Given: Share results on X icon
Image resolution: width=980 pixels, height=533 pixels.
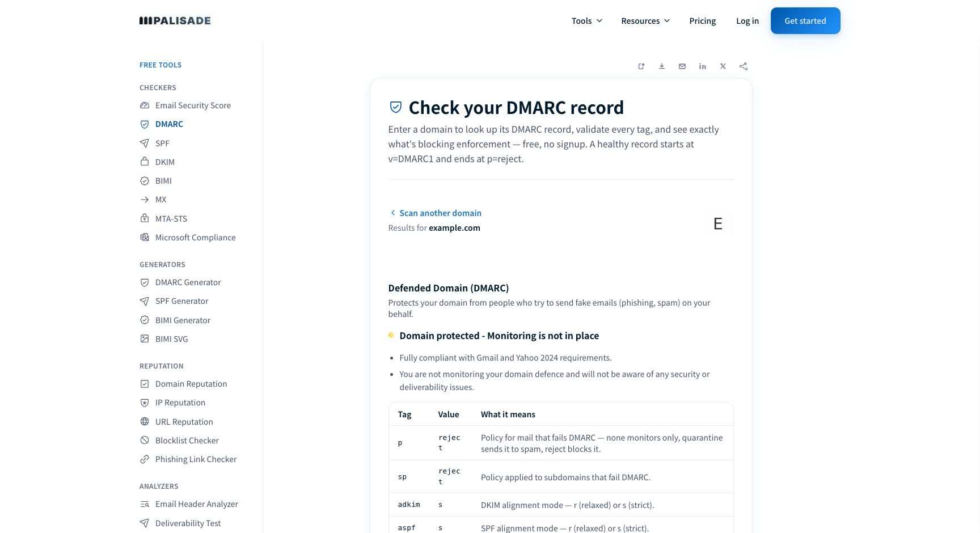Looking at the screenshot, I should pos(723,66).
